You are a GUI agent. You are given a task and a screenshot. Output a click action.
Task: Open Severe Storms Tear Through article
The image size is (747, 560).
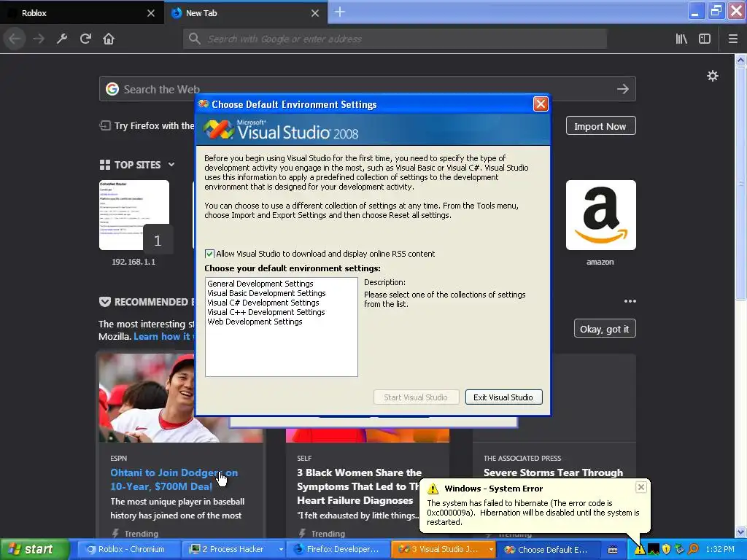553,472
